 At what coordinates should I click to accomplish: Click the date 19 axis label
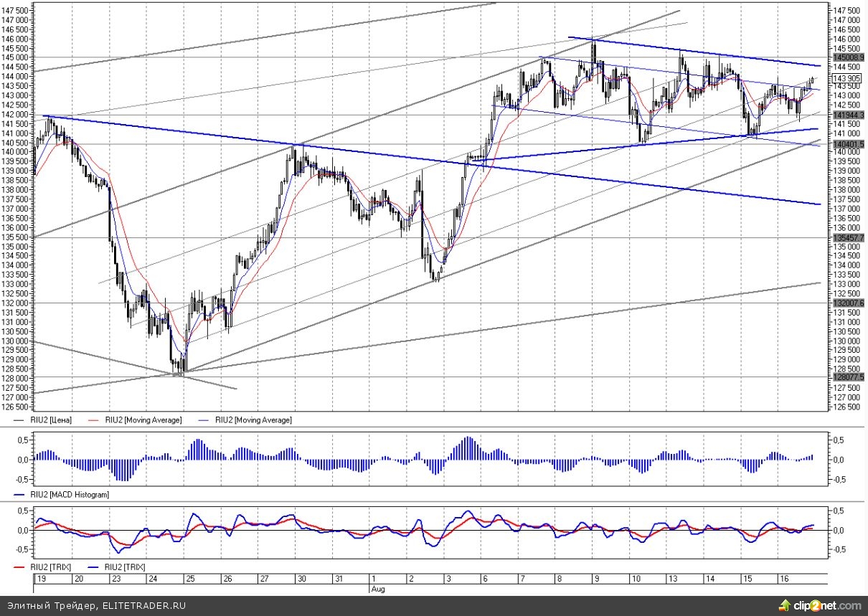(x=41, y=578)
